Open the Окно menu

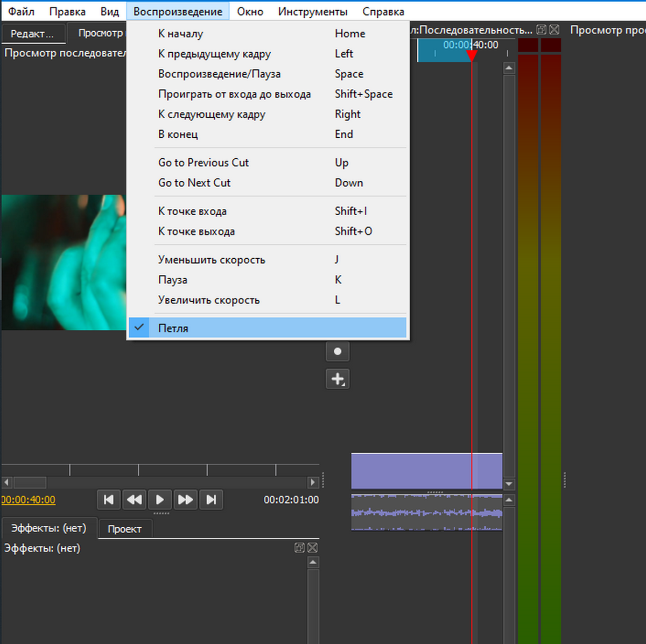point(250,11)
